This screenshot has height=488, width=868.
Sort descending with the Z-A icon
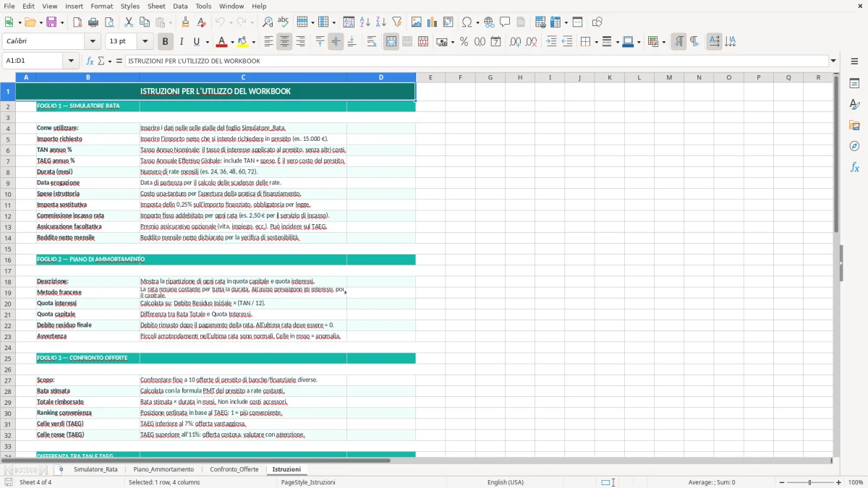pos(380,22)
